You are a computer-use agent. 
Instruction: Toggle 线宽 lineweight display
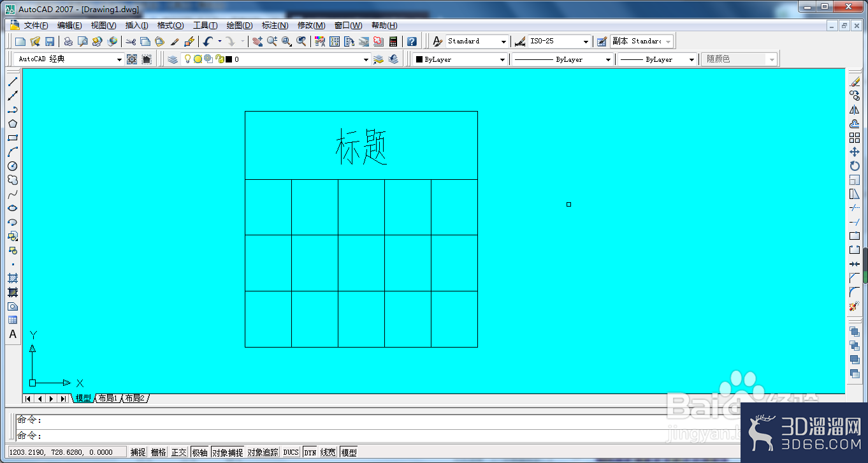(x=328, y=452)
